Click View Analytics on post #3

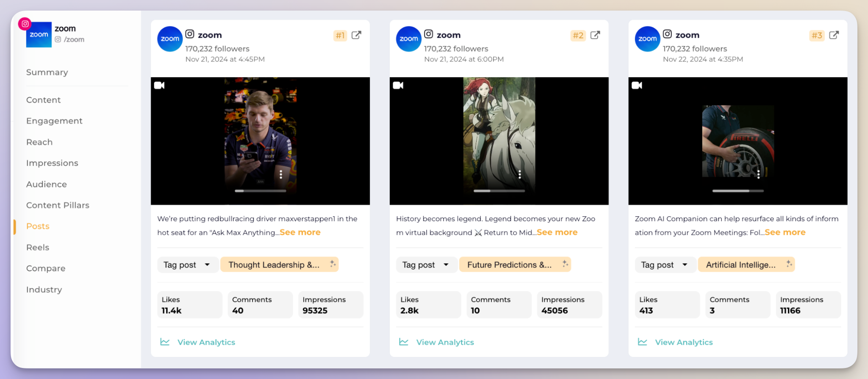click(x=684, y=342)
